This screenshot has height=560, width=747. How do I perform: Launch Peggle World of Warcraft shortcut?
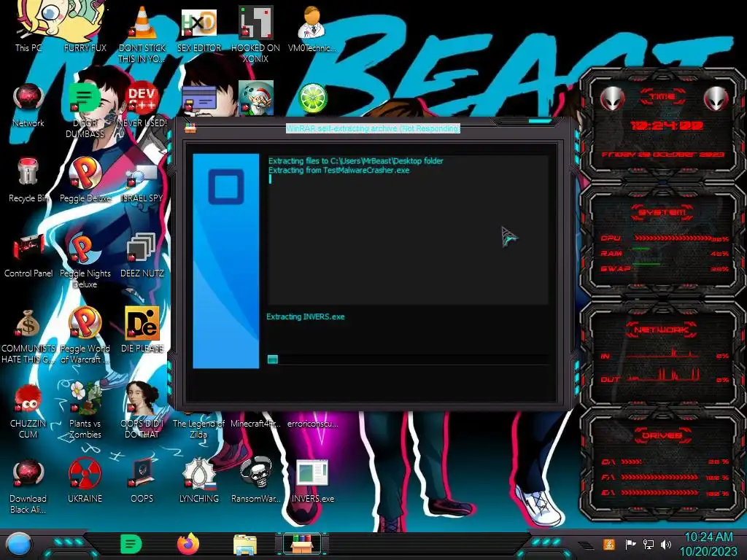85,336
